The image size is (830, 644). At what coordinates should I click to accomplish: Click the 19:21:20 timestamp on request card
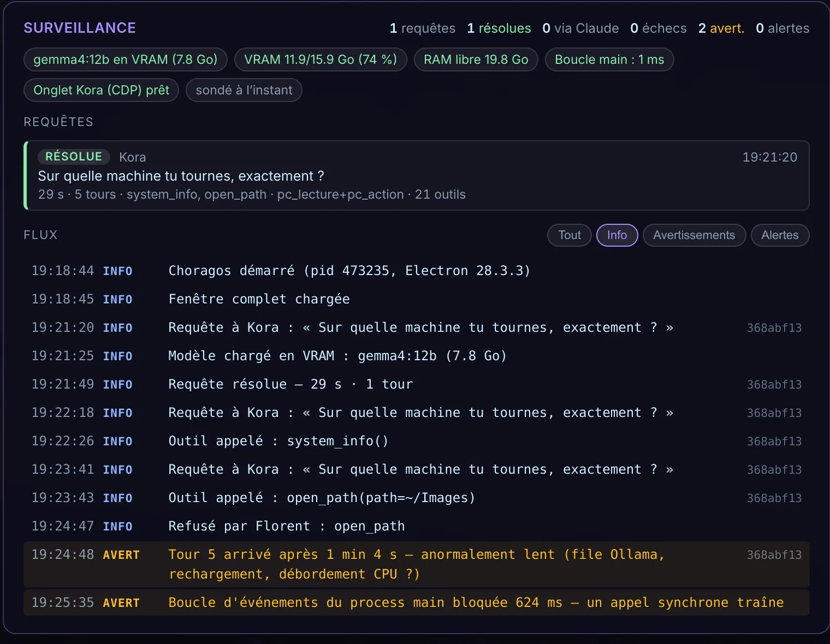pos(770,157)
